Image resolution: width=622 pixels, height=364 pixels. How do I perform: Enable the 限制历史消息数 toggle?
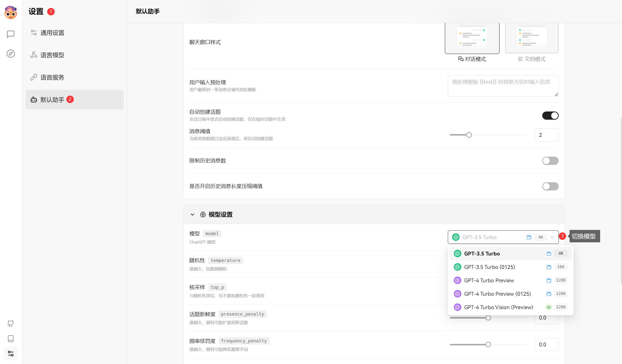tap(550, 161)
